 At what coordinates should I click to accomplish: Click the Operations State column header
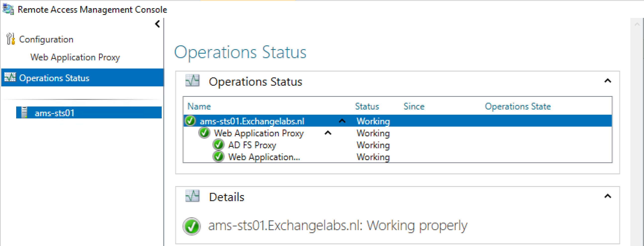(517, 106)
